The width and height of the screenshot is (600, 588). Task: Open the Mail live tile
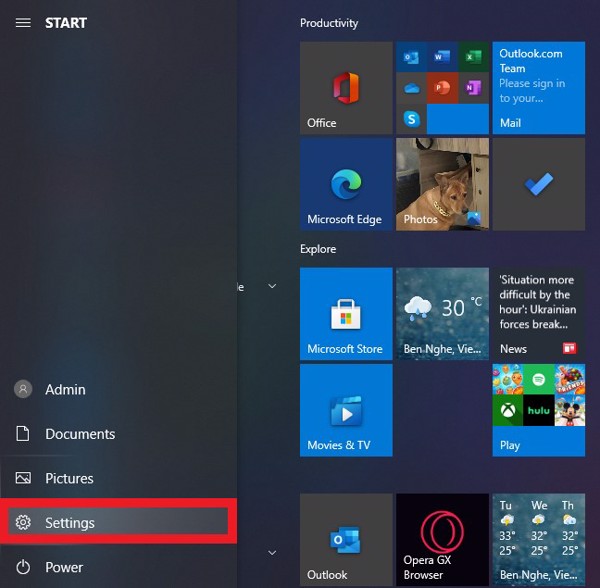pyautogui.click(x=539, y=88)
